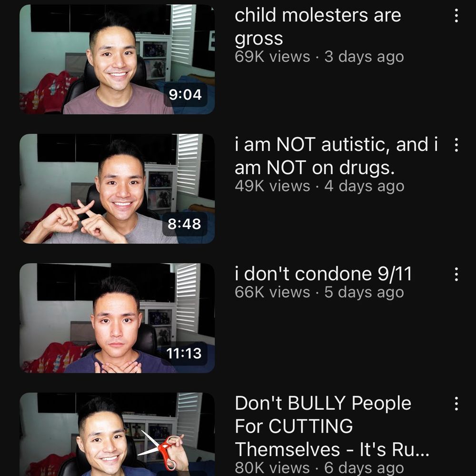Play the 9:04 video thumbnail
The height and width of the screenshot is (476, 476).
tap(117, 59)
